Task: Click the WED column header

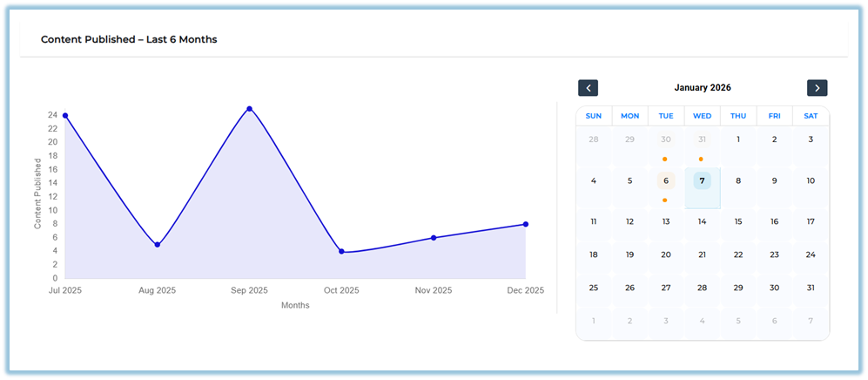Action: point(702,116)
